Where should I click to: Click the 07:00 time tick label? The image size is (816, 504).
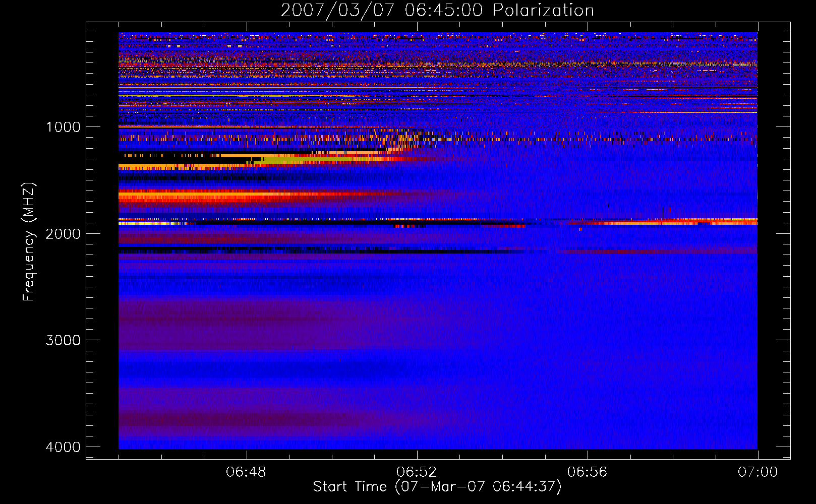757,472
